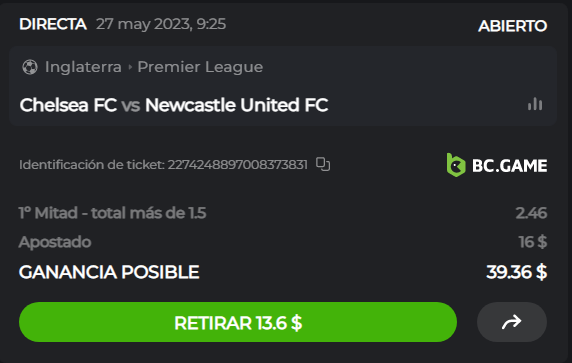Click the soccer ball sport icon

pyautogui.click(x=30, y=67)
